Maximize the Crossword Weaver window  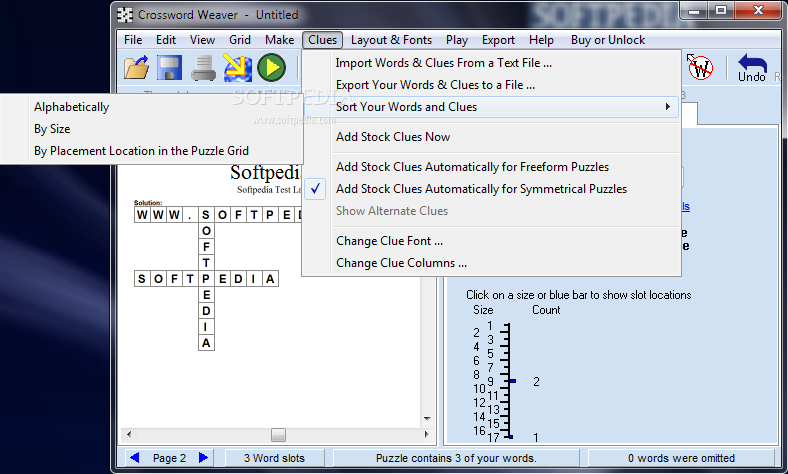tap(721, 11)
